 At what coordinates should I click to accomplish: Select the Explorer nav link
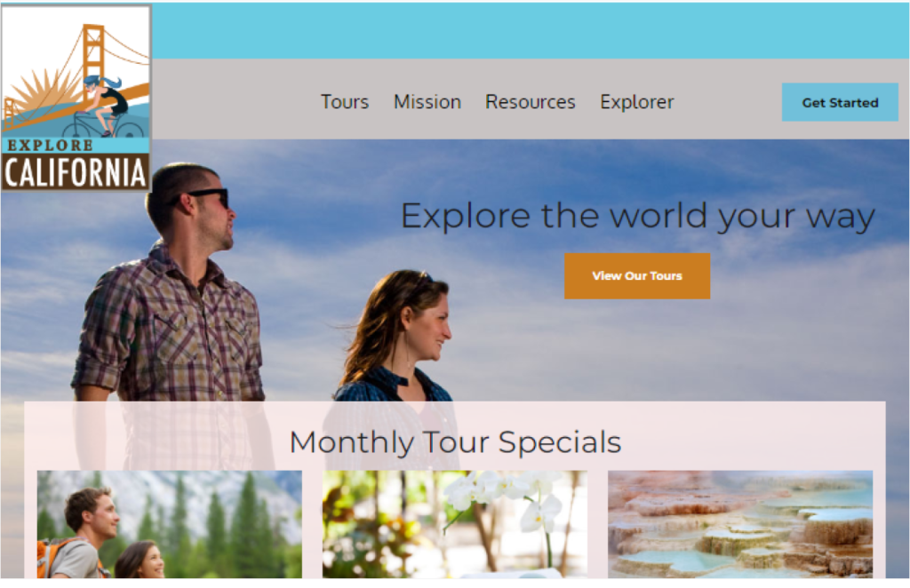(x=636, y=102)
